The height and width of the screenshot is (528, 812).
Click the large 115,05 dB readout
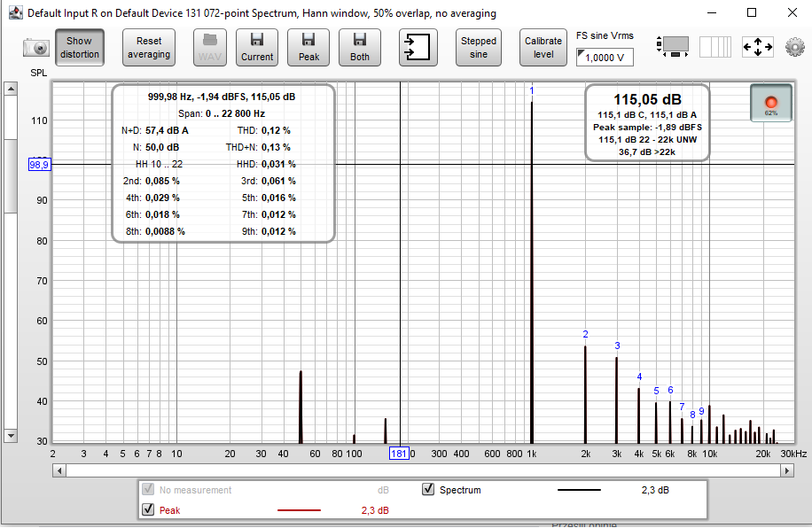[647, 99]
